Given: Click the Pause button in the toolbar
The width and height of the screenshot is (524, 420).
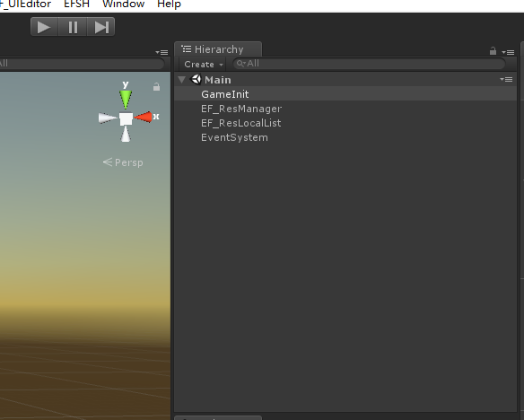Looking at the screenshot, I should tap(73, 27).
